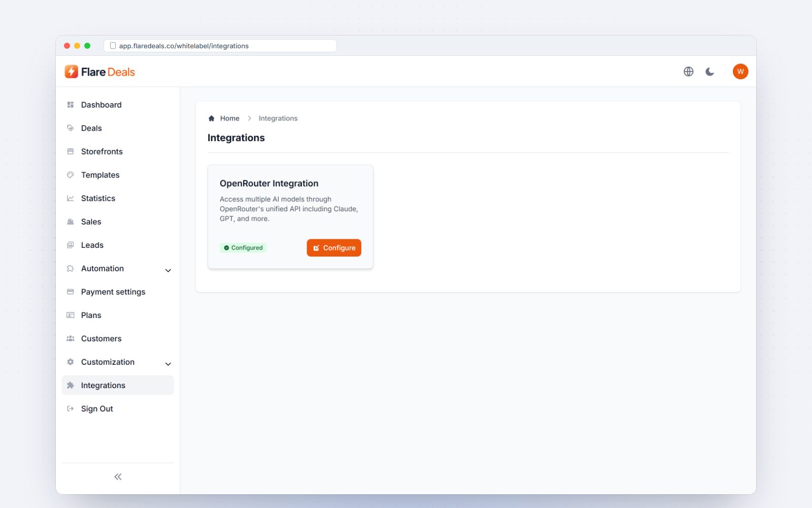Screen dimensions: 812x508
Task: Click the Flare Deals logo
Action: coord(99,72)
